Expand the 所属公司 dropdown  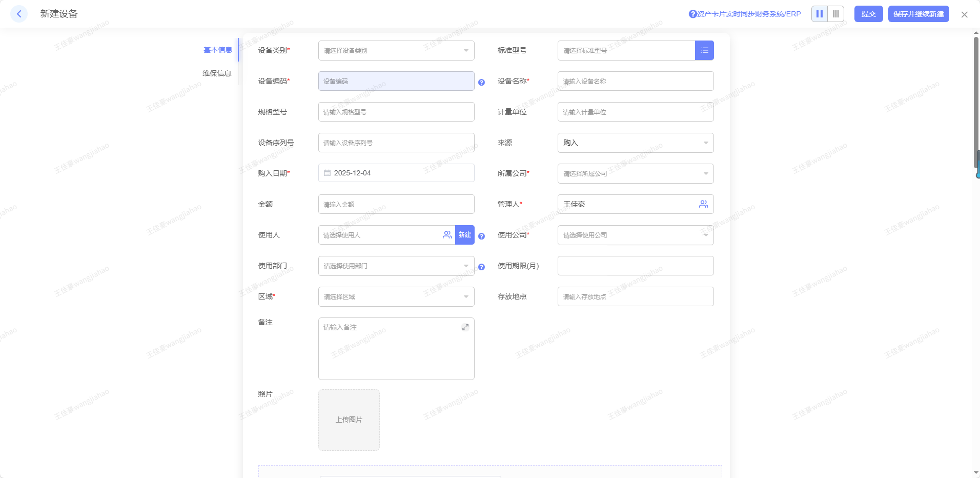[635, 173]
